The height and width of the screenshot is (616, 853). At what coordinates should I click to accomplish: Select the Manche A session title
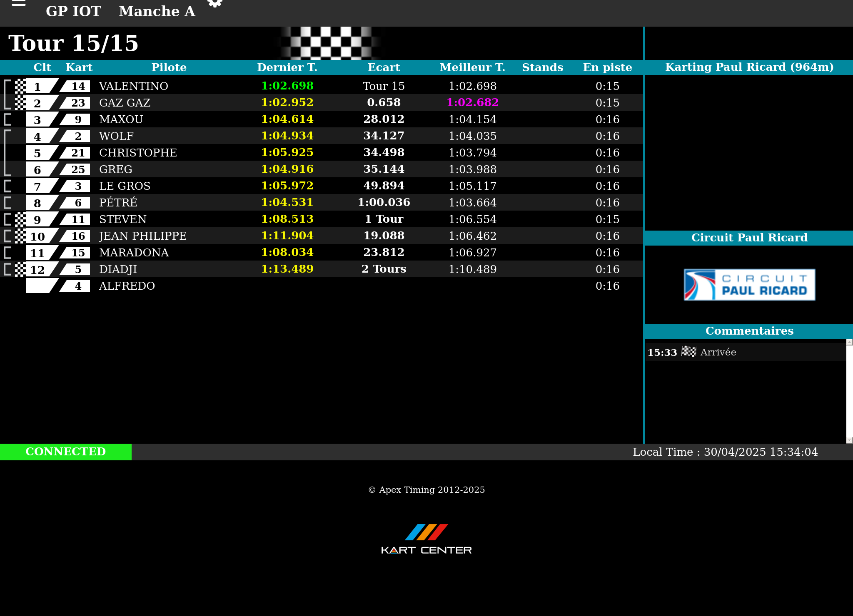click(x=157, y=11)
